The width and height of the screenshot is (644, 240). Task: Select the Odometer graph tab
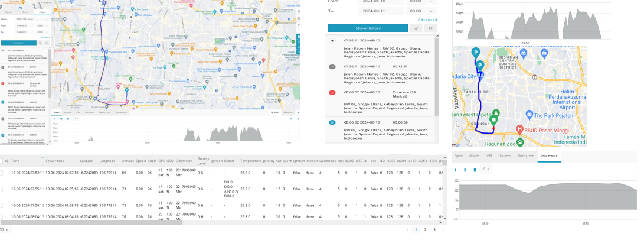504,155
